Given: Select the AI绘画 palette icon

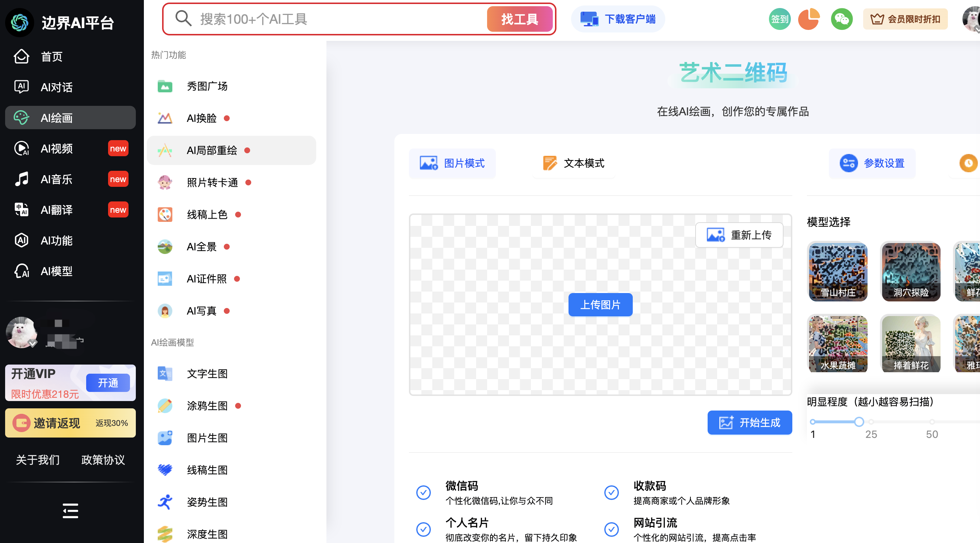Looking at the screenshot, I should point(21,118).
